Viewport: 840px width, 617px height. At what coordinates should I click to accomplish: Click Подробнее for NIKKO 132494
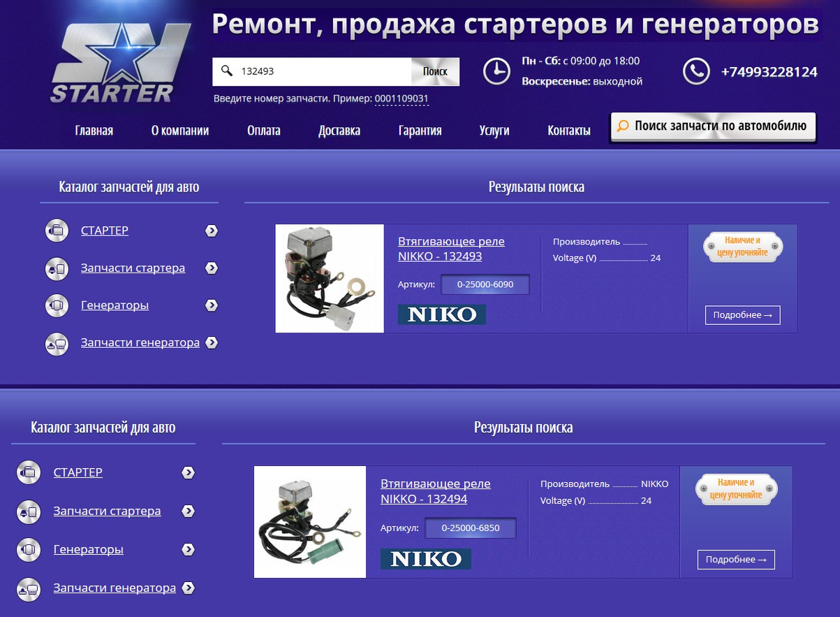(x=736, y=560)
